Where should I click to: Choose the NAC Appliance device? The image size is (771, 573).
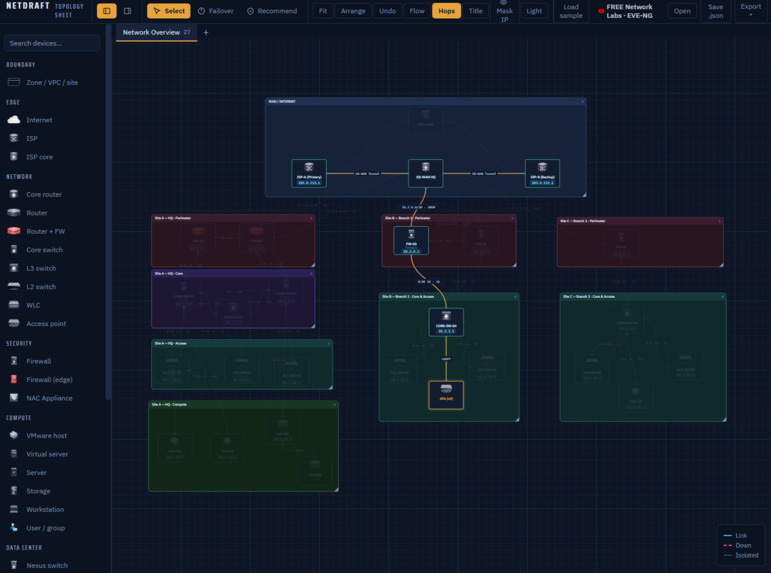coord(52,398)
